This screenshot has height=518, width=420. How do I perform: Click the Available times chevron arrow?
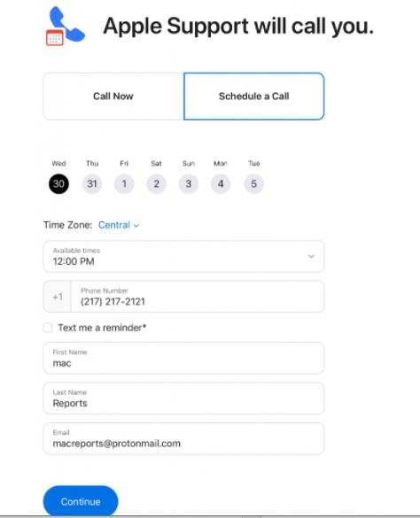pos(311,257)
